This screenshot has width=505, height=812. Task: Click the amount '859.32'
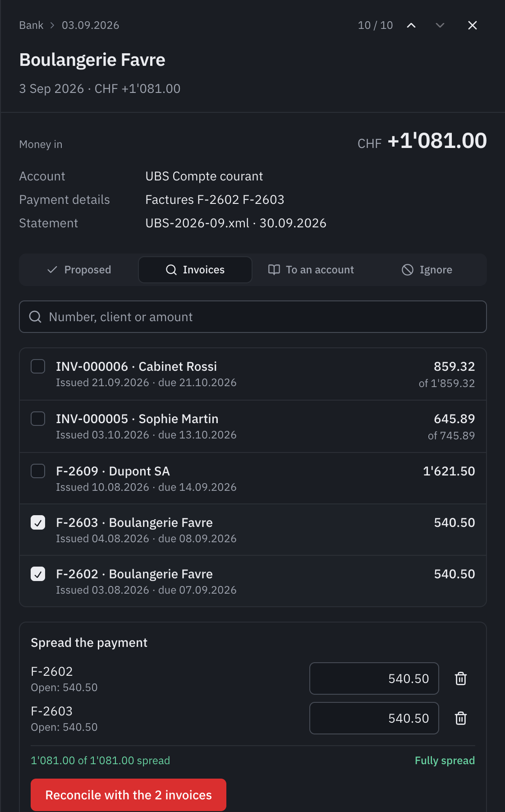[x=454, y=366]
